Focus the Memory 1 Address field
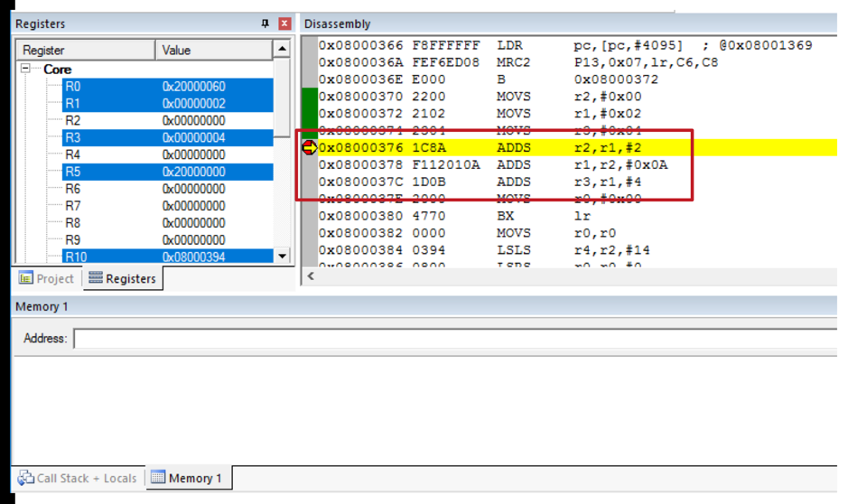The width and height of the screenshot is (848, 504). pos(452,339)
